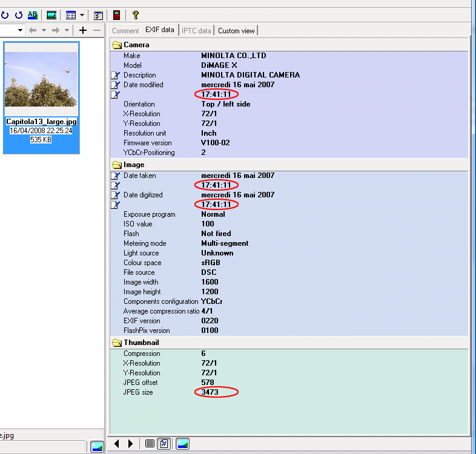Switch to the Custom view tab

(x=236, y=30)
